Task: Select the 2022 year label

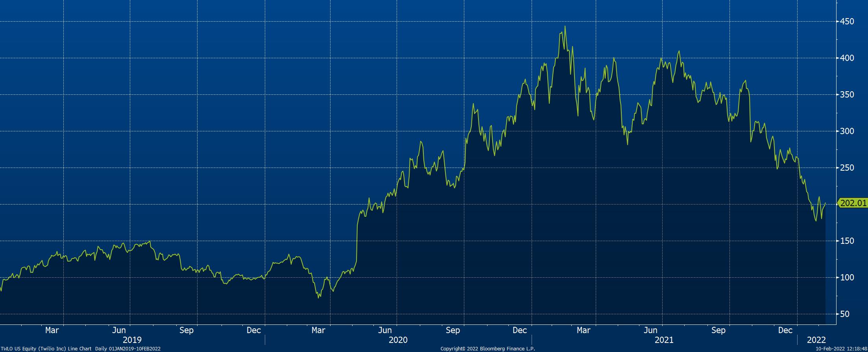Action: pyautogui.click(x=816, y=340)
